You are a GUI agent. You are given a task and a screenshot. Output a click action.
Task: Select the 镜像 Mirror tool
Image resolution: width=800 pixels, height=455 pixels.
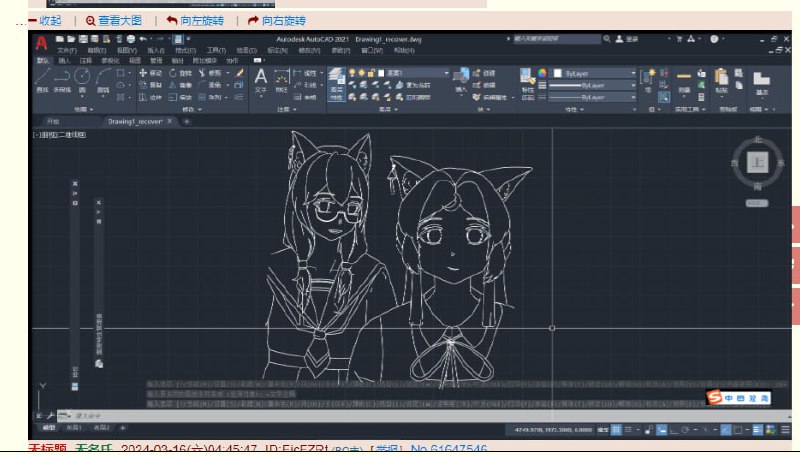tap(181, 85)
